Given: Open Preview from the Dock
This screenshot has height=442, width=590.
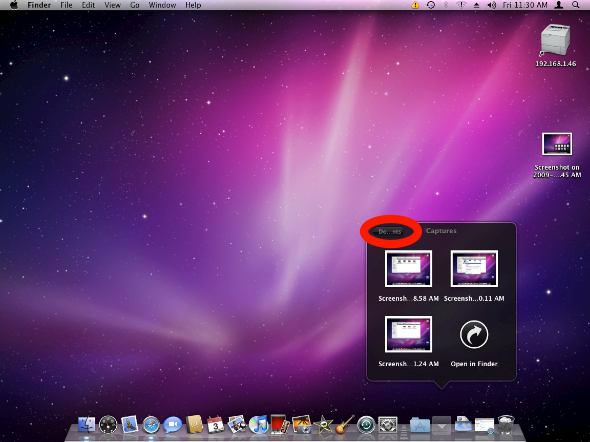Looking at the screenshot, I should click(x=237, y=425).
